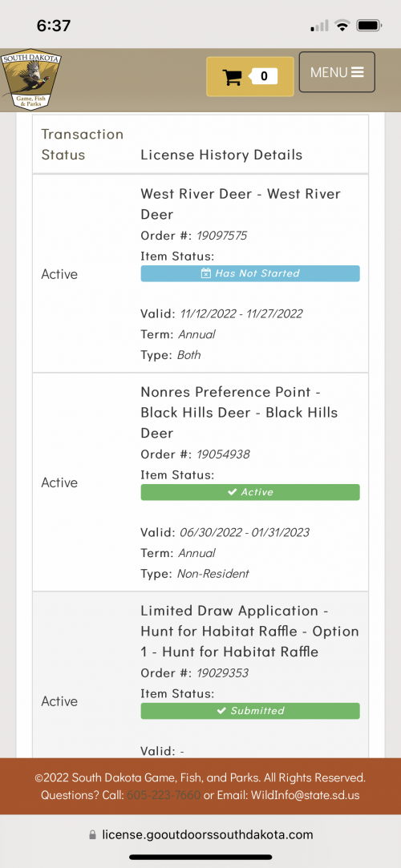Call the 605-223-7660 phone link
Screen dimensions: 401x868
click(x=164, y=795)
